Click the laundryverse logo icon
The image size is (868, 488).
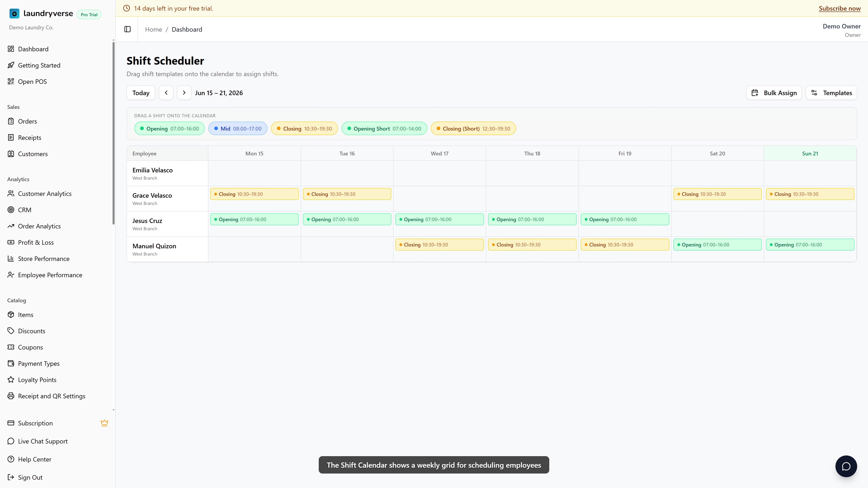[14, 14]
